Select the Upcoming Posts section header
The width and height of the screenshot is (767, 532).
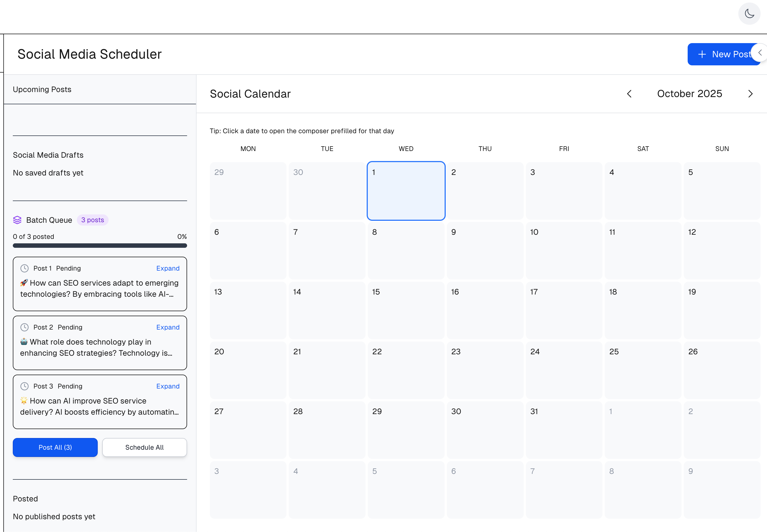42,89
